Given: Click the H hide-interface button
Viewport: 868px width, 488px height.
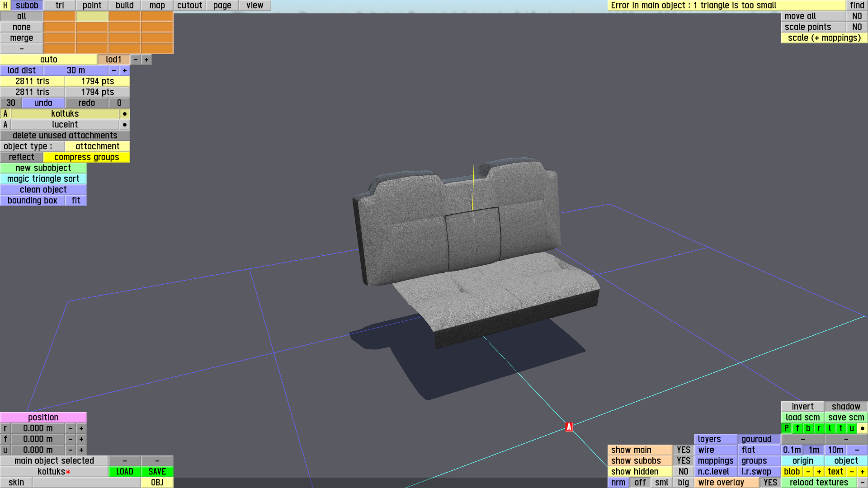Looking at the screenshot, I should coord(5,5).
